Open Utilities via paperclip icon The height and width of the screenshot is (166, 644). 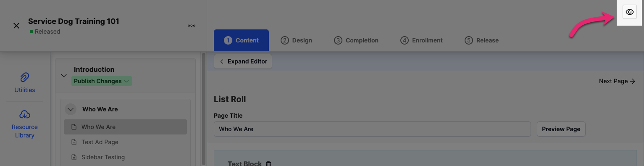(25, 77)
